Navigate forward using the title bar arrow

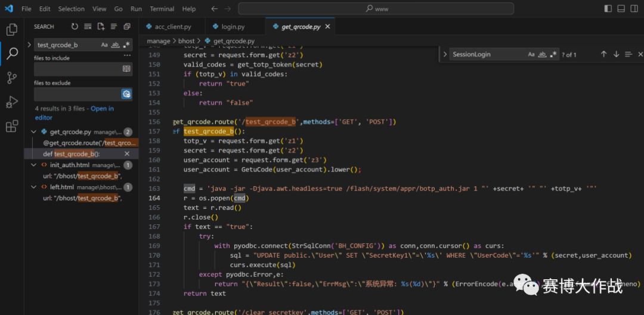(x=228, y=8)
